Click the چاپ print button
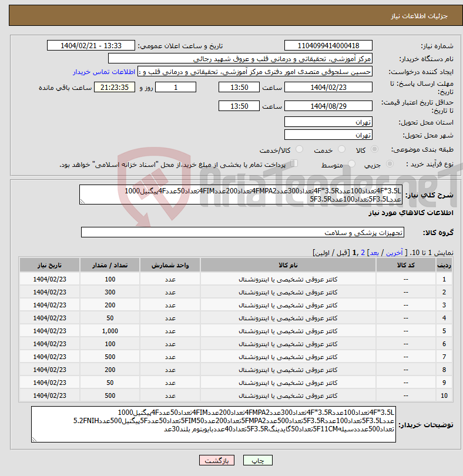This screenshot has width=463, height=476. click(x=258, y=460)
